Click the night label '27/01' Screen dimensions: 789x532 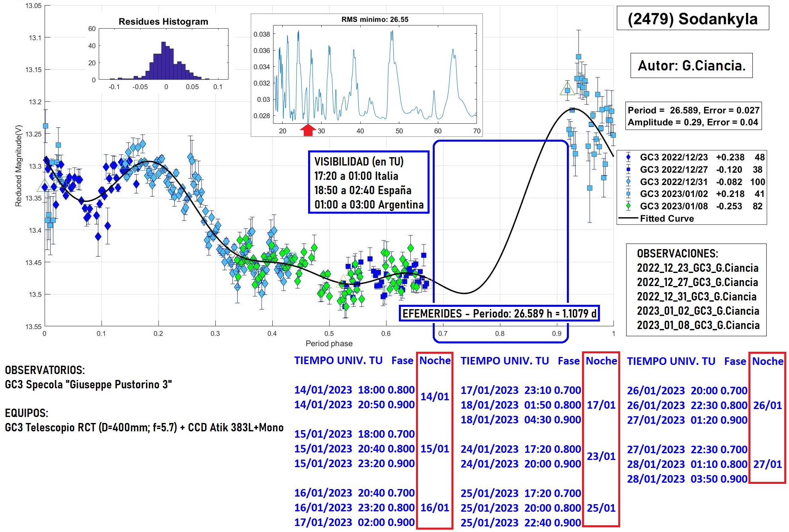point(768,464)
